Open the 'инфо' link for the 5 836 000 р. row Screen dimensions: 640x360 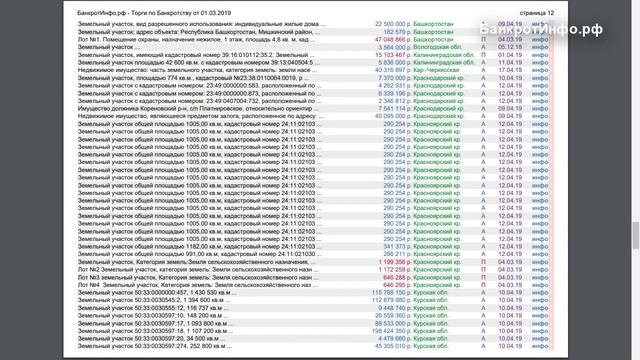[540, 63]
